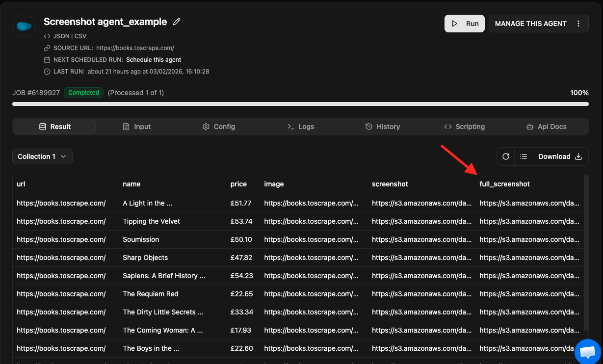Open the History tab
The image size is (603, 364).
pyautogui.click(x=383, y=127)
